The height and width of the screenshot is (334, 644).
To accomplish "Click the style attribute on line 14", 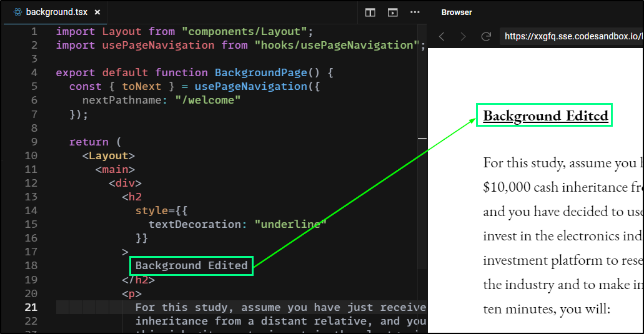I will (152, 210).
